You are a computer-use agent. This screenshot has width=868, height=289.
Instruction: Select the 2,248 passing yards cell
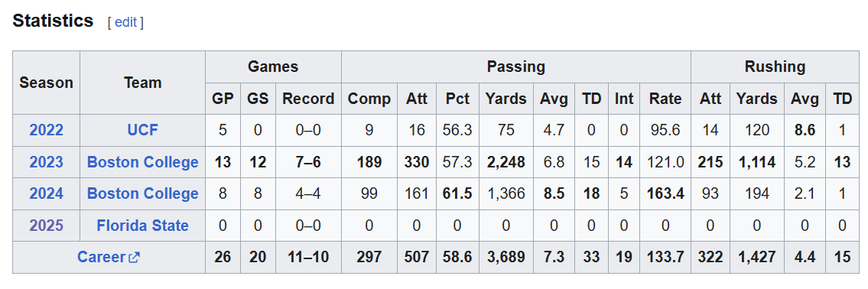click(x=506, y=162)
